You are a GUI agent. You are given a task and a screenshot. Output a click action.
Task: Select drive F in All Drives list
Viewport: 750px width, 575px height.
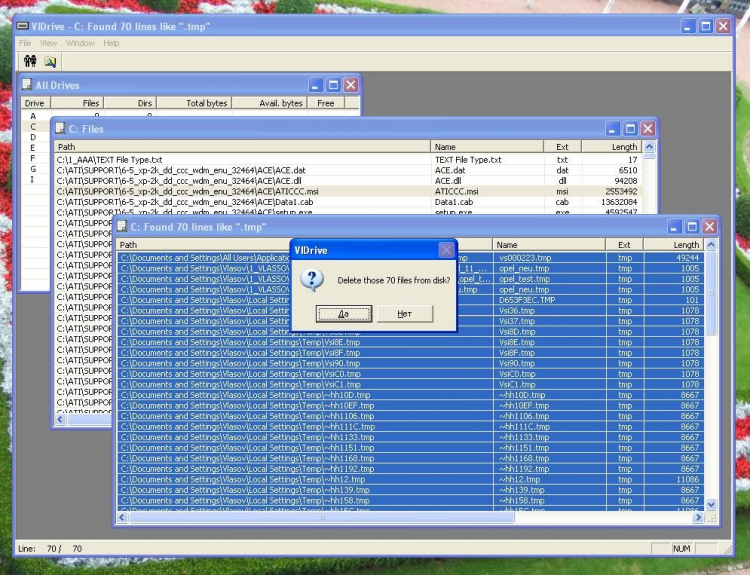point(33,158)
